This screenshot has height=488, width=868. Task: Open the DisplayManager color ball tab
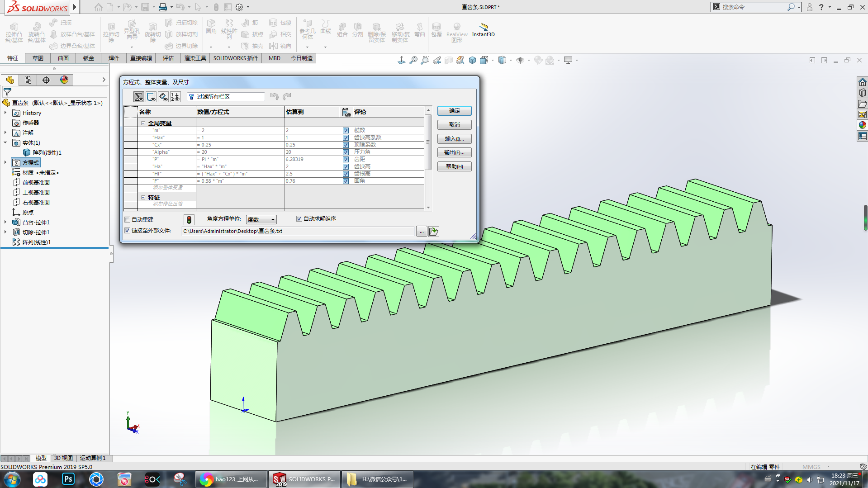tap(64, 80)
